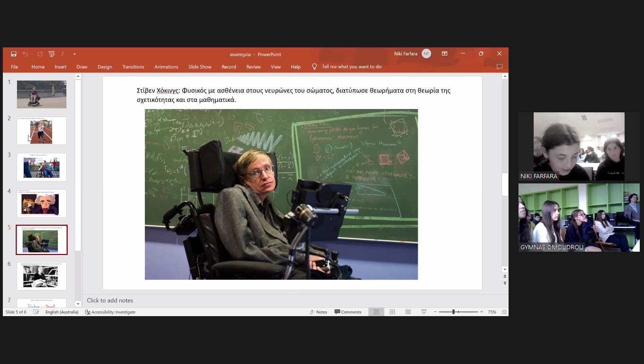Click English (Australia) language button

tap(62, 312)
